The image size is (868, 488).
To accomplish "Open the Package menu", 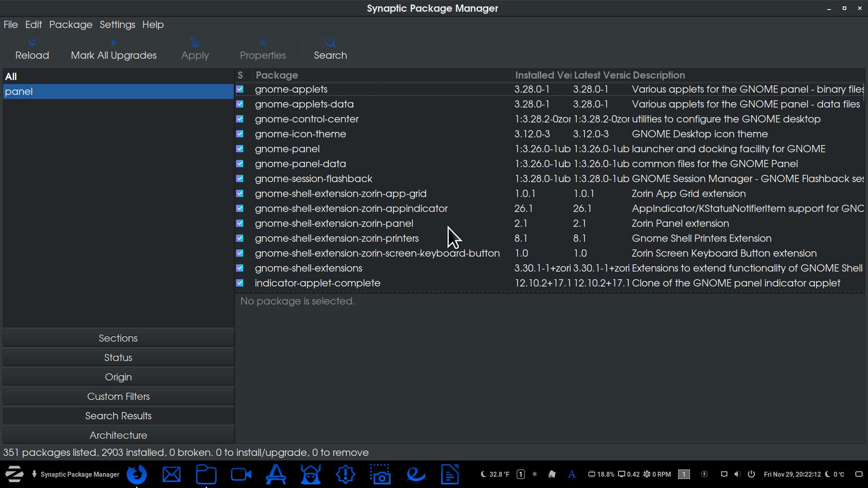I will (71, 24).
